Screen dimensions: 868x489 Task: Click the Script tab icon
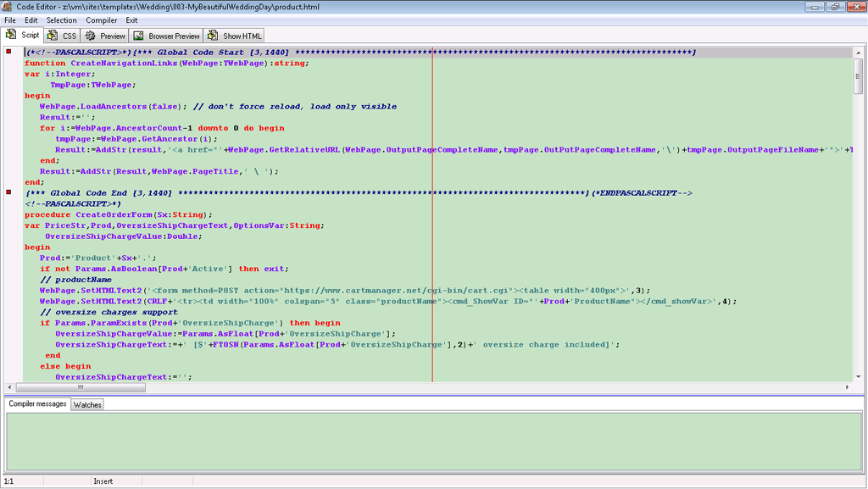[12, 36]
